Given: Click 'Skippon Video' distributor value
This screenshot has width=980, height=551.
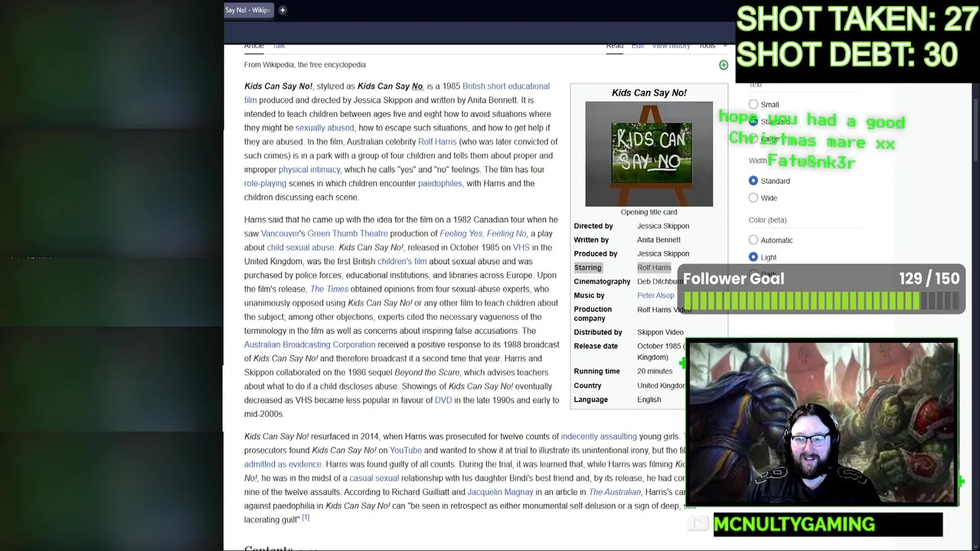Looking at the screenshot, I should pyautogui.click(x=660, y=332).
